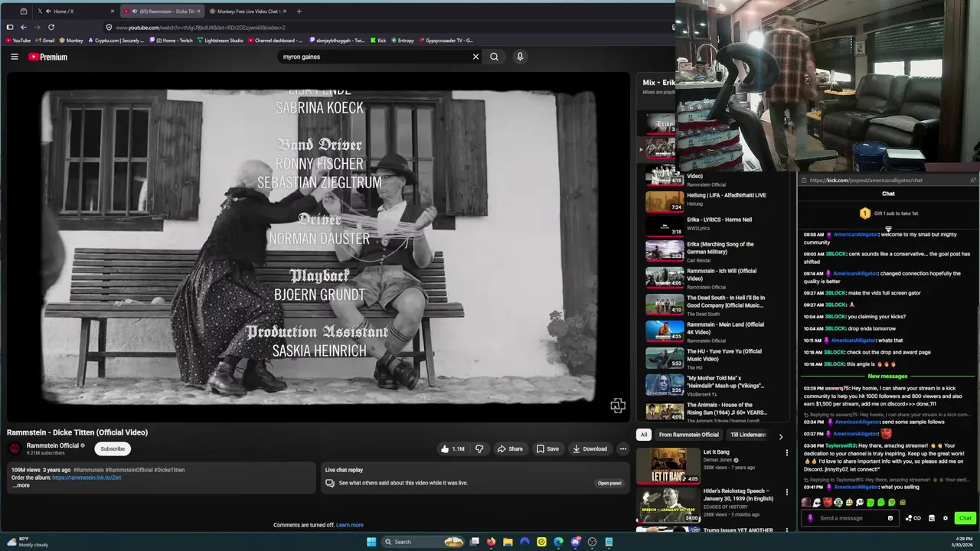Image resolution: width=980 pixels, height=551 pixels.
Task: Open Kick chat settings gear icon
Action: pyautogui.click(x=946, y=518)
